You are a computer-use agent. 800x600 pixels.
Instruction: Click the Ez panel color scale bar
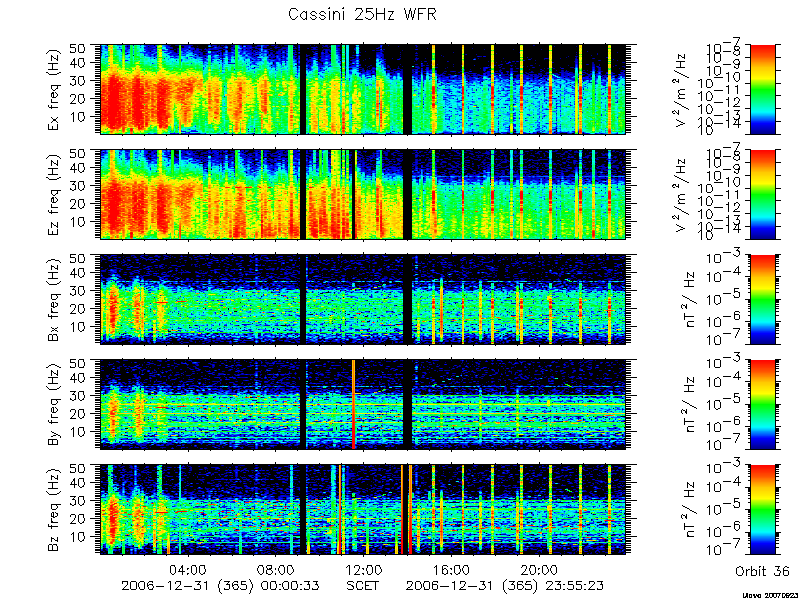(762, 194)
